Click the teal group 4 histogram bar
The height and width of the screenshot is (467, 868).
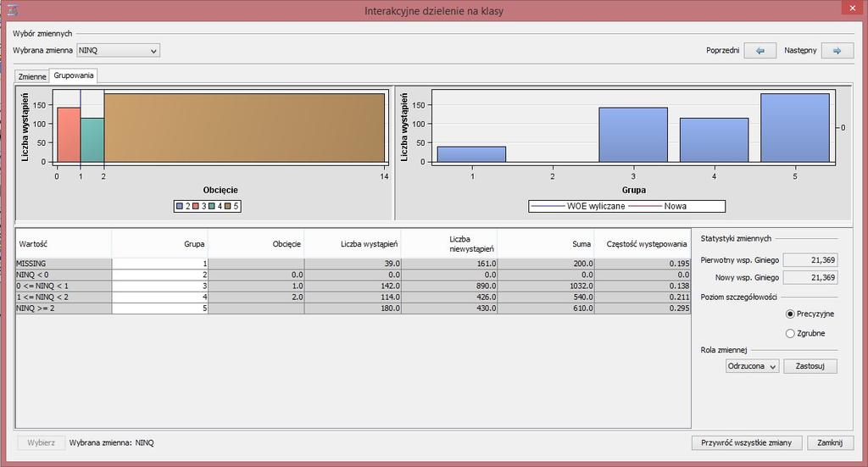coord(92,140)
